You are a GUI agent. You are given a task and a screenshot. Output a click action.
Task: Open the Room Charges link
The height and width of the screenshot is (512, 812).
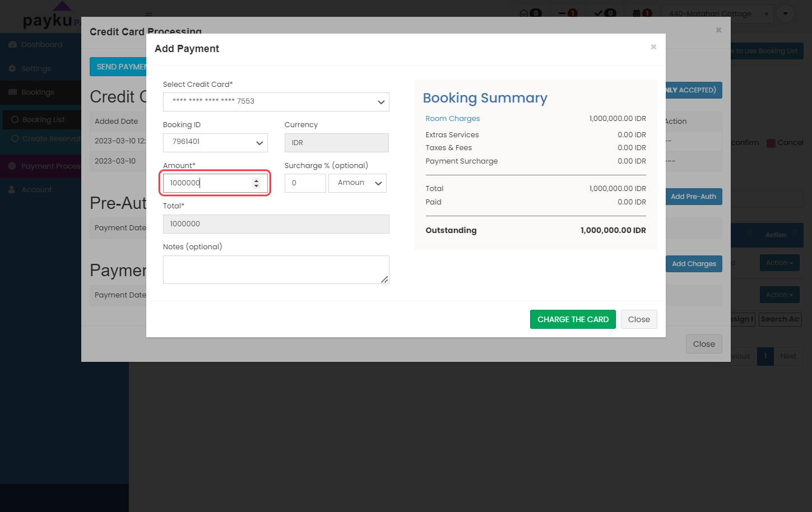(x=453, y=119)
